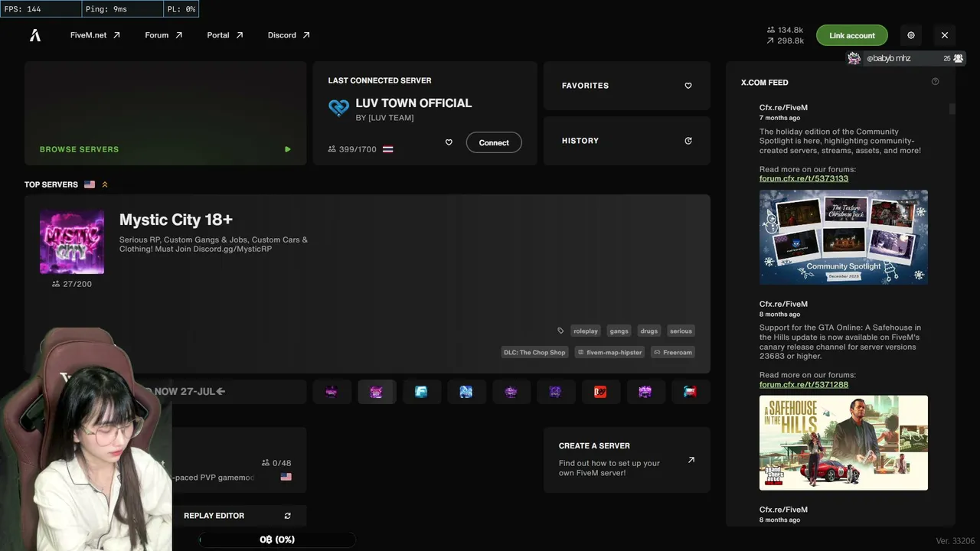Open the Top Servers US flag selector
The image size is (980, 551).
pos(90,184)
